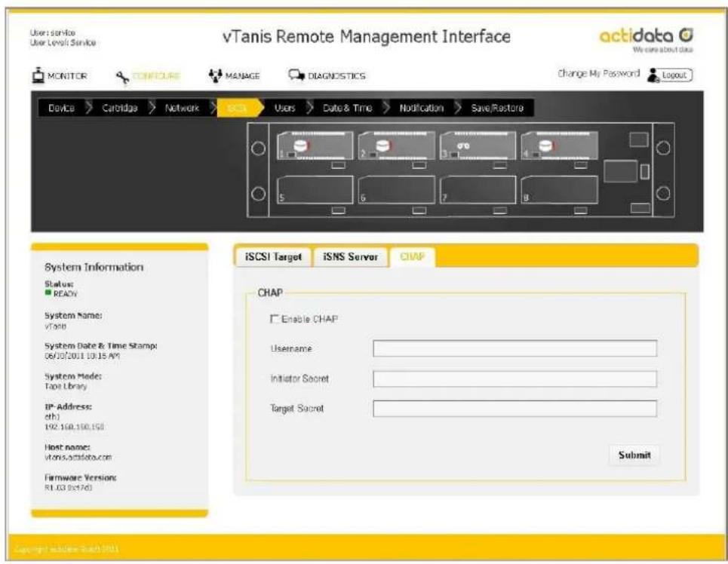Open the CONFIGURE menu label
728x564 pixels.
156,75
